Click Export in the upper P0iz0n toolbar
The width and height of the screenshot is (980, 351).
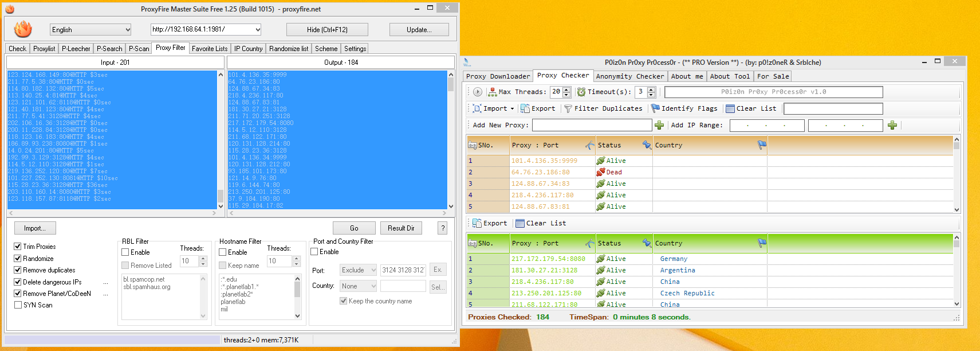[538, 108]
